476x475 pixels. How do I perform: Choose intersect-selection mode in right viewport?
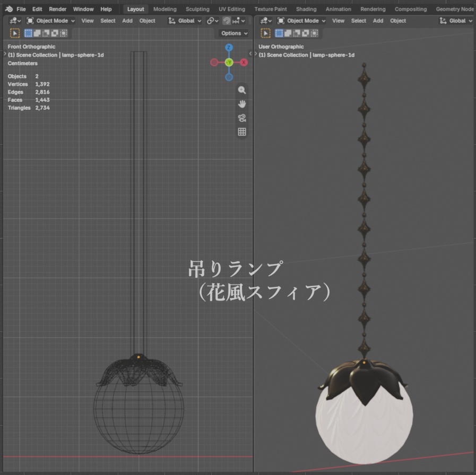(314, 33)
